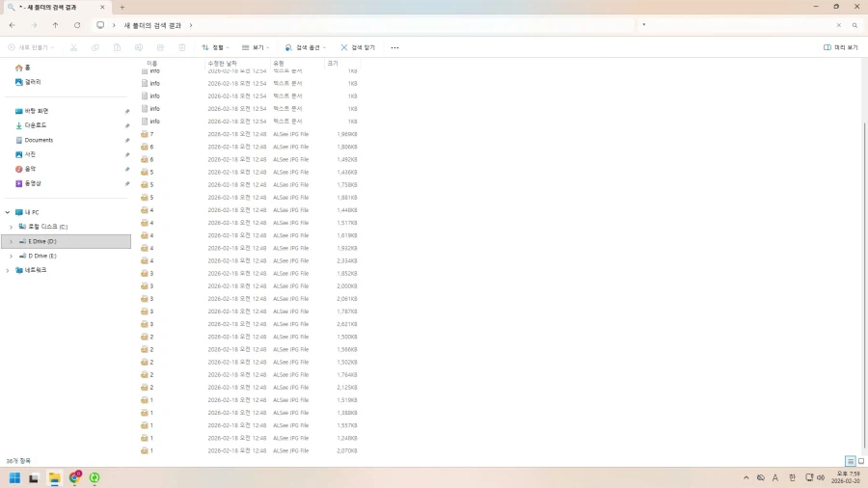The width and height of the screenshot is (868, 488).
Task: Open the 음악 folder in sidebar
Action: click(30, 169)
